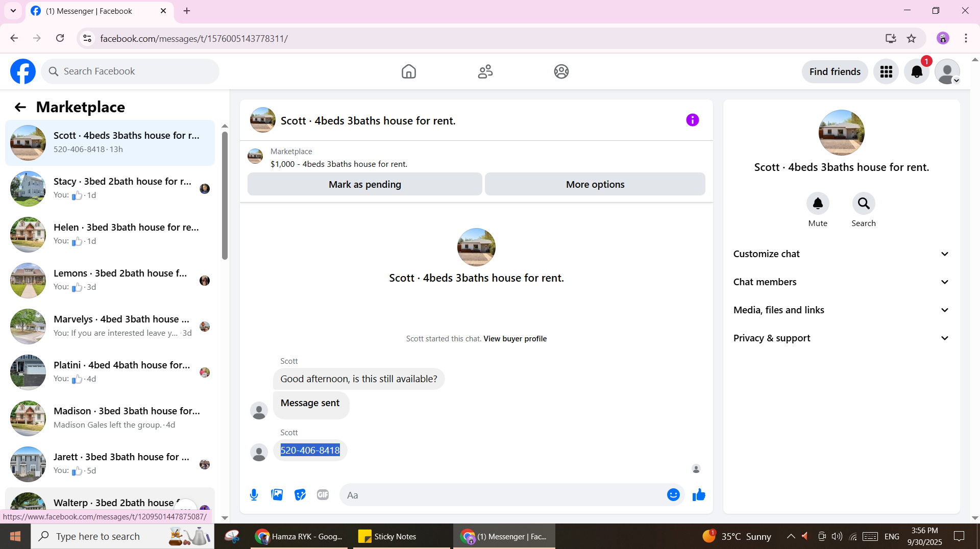Expand Media, files and links section
Viewport: 980px width, 549px height.
842,310
